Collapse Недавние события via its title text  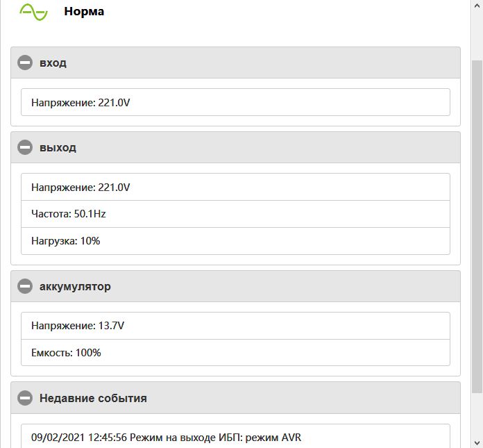(x=93, y=398)
